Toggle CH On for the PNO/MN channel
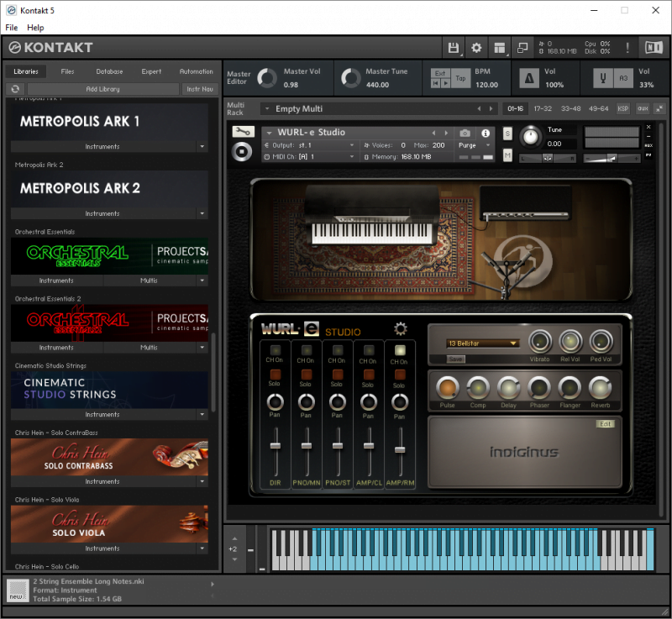 pos(306,350)
